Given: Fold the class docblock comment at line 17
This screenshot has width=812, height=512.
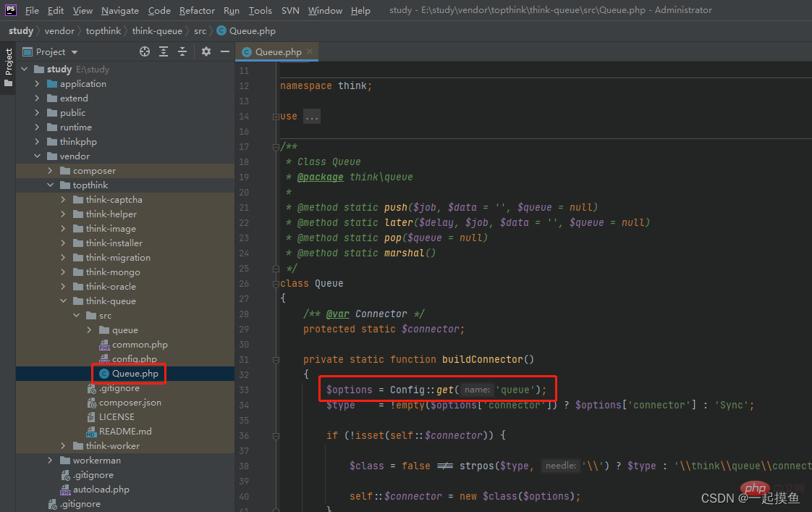Looking at the screenshot, I should point(276,147).
